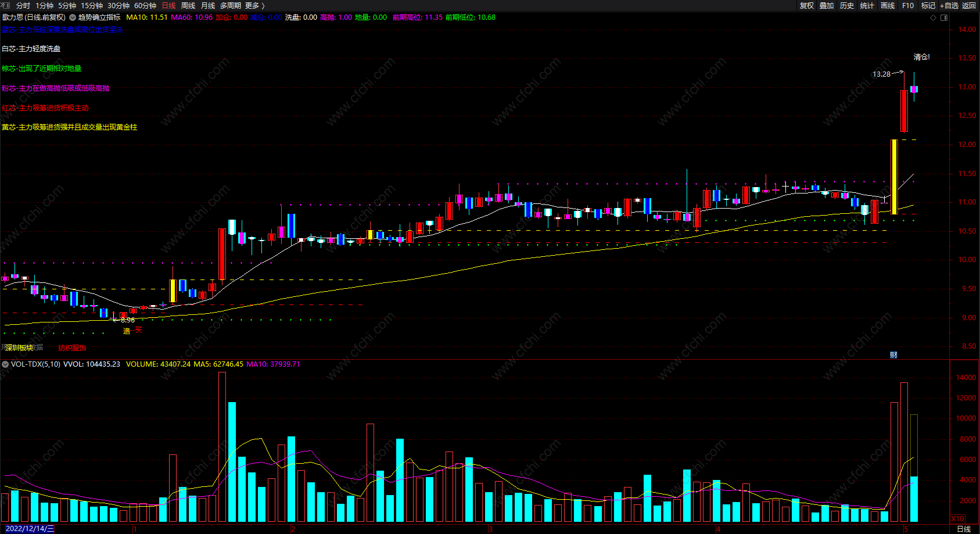Click the 14.00 price axis label
This screenshot has height=534, width=980.
pyautogui.click(x=967, y=30)
